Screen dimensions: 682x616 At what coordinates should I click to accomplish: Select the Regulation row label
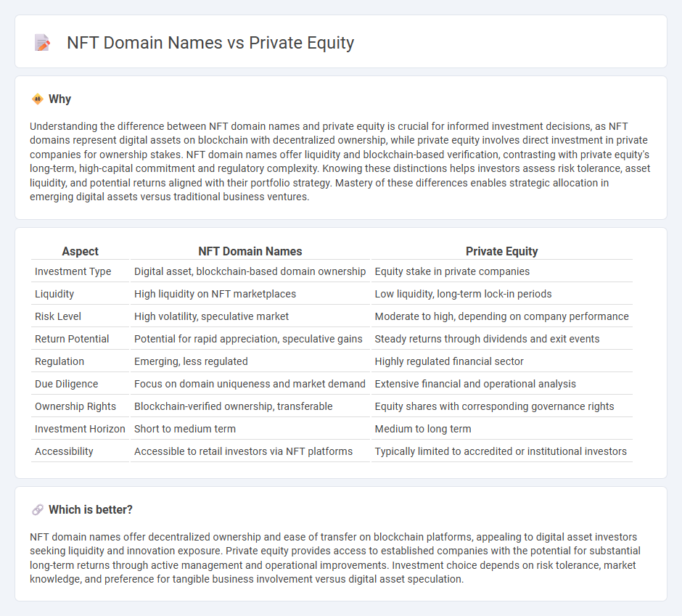(x=59, y=361)
